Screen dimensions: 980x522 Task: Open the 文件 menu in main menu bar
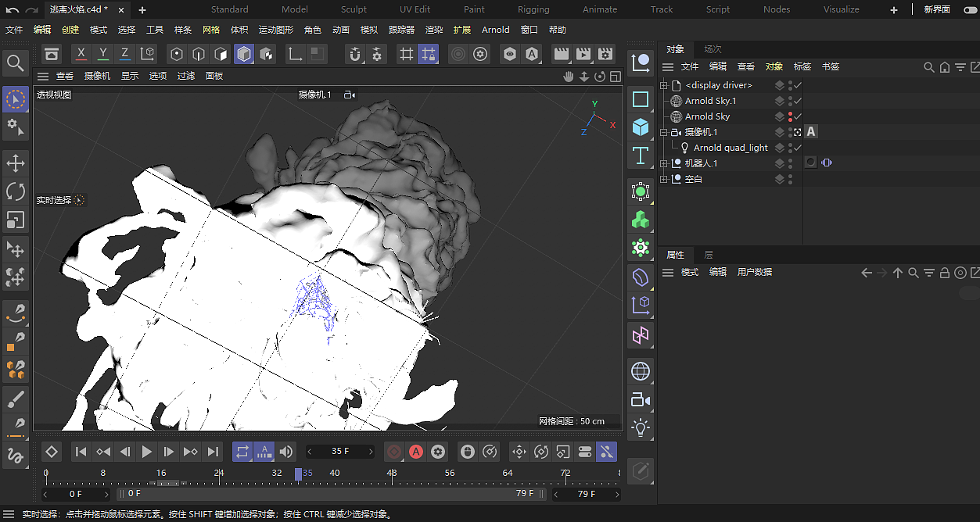point(14,30)
